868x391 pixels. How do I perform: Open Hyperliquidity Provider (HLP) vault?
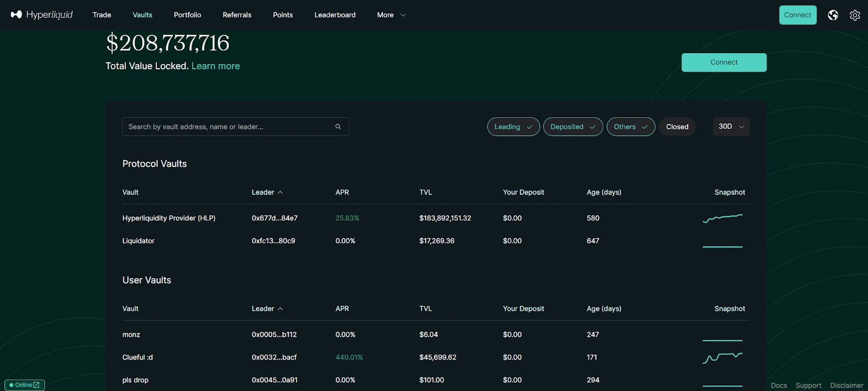click(169, 218)
